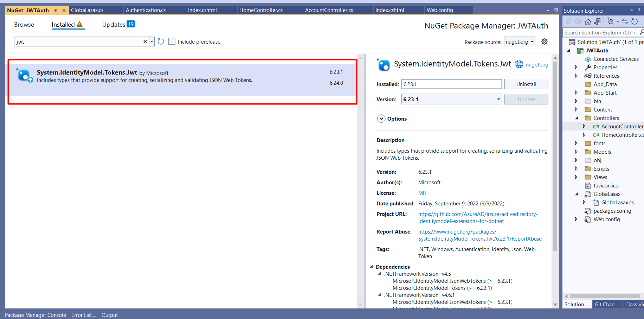
Task: Open Package Manager Console tab
Action: tap(36, 315)
